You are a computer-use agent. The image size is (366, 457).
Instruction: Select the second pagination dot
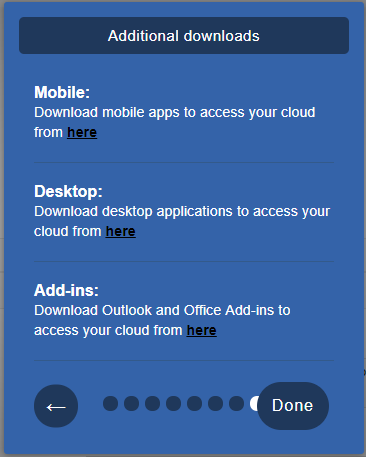(131, 403)
